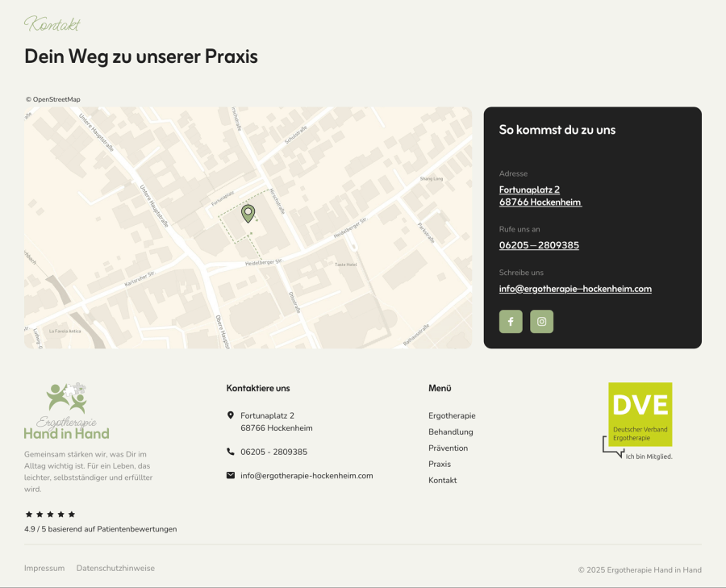Click the Shang Long map label
The height and width of the screenshot is (588, 726).
[431, 179]
